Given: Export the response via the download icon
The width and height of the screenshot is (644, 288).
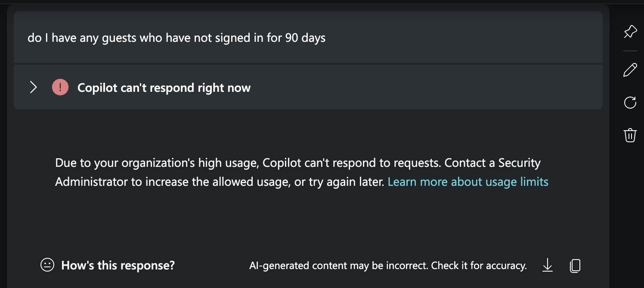Looking at the screenshot, I should pos(547,266).
